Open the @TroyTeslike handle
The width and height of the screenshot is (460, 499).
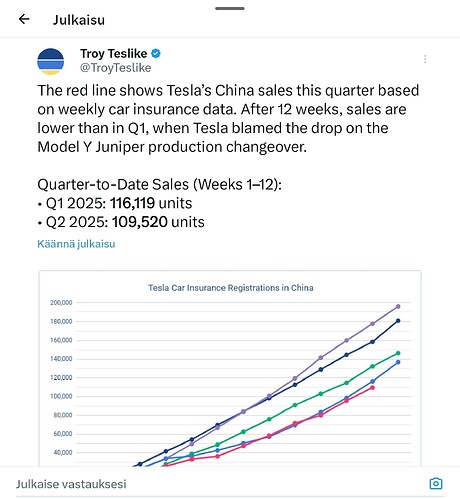point(115,68)
